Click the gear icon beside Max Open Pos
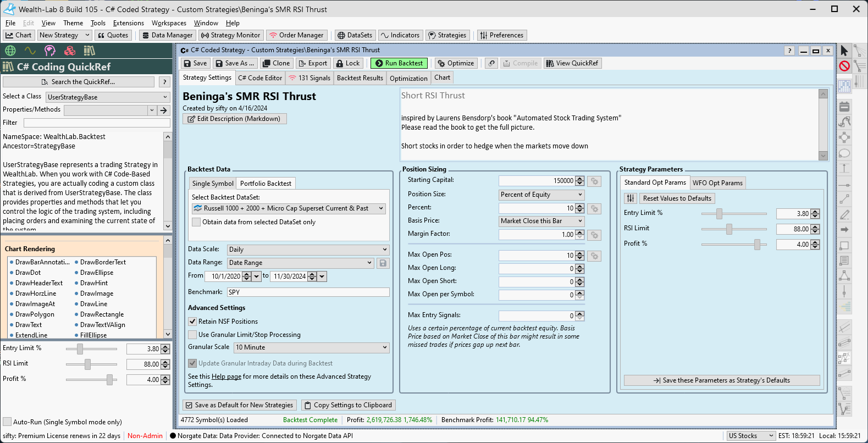Image resolution: width=868 pixels, height=443 pixels. [x=594, y=256]
